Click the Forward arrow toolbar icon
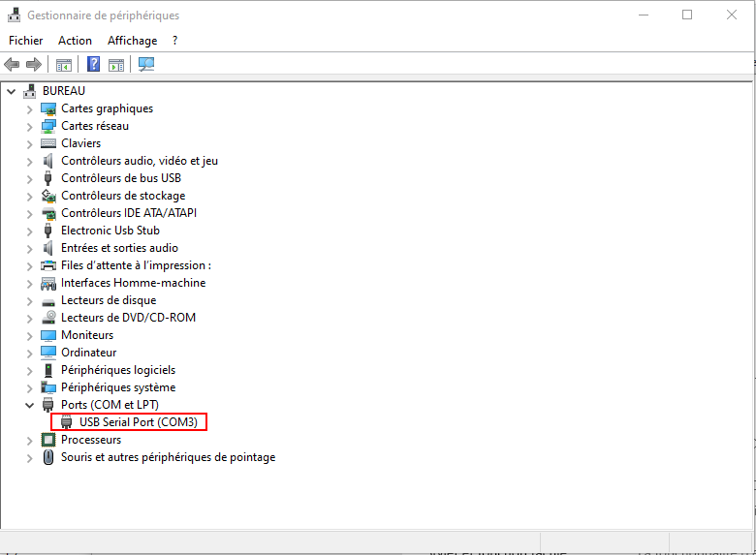 point(34,64)
